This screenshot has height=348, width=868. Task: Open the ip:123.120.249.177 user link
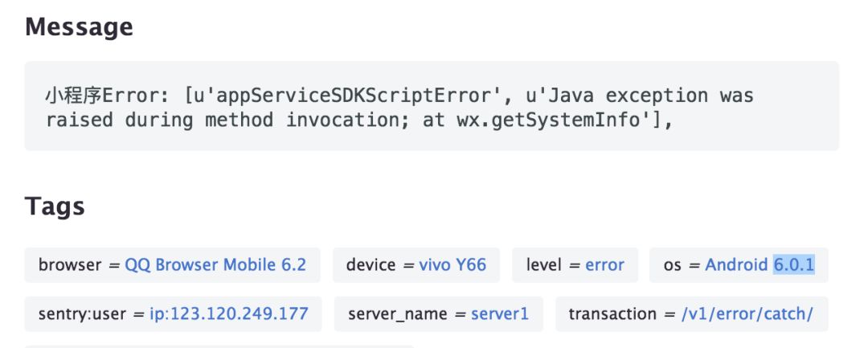click(x=229, y=314)
